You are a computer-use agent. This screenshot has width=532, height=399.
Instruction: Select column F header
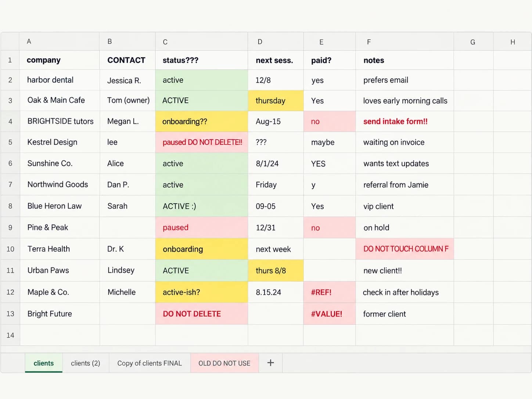[x=405, y=42]
